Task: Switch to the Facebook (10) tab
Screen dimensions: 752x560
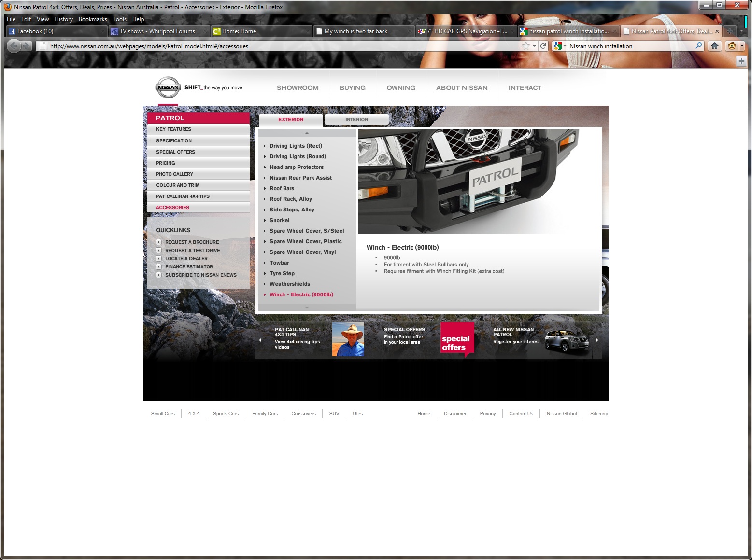Action: point(56,31)
